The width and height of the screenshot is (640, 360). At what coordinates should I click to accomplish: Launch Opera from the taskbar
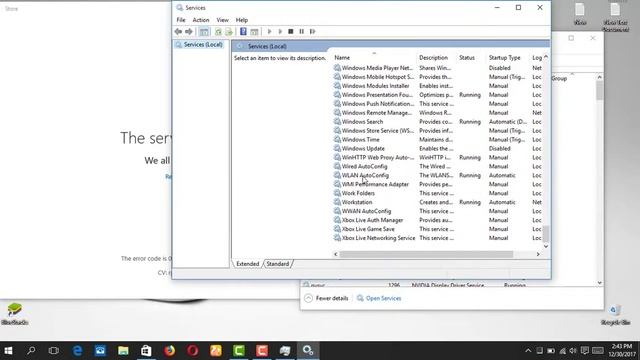[x=193, y=351]
